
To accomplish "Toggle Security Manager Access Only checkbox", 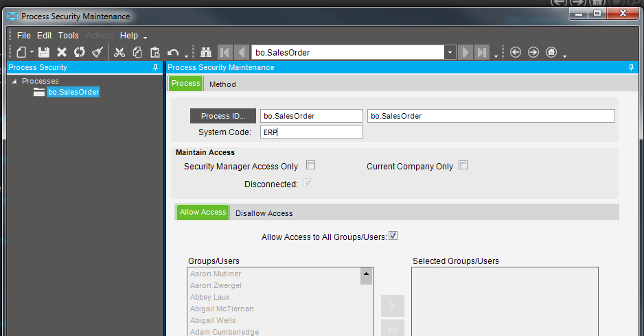I will coord(311,165).
